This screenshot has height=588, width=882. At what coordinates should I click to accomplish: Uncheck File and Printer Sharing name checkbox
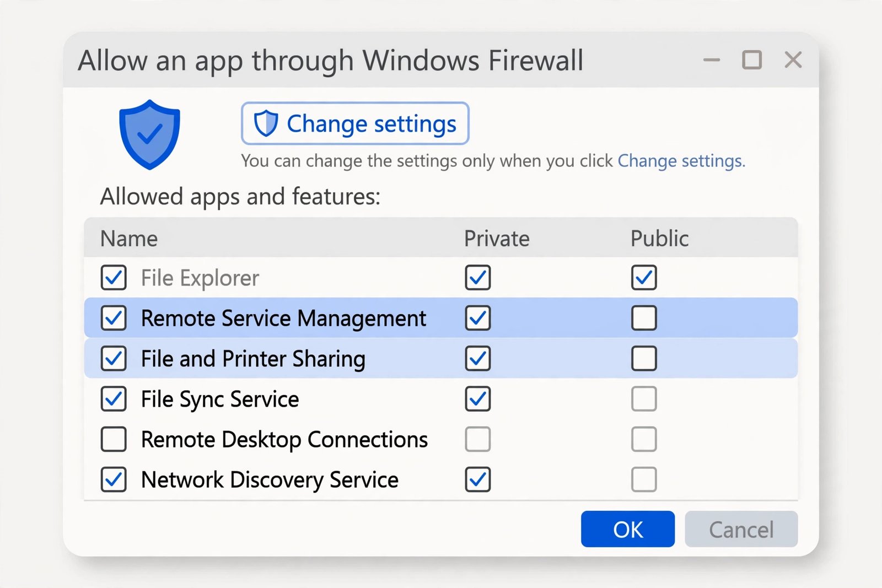(x=114, y=359)
